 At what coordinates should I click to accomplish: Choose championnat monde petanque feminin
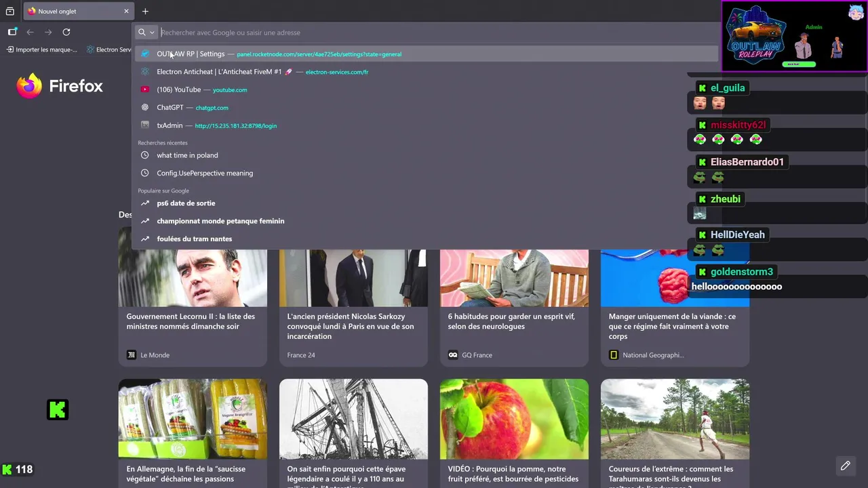pyautogui.click(x=426, y=221)
